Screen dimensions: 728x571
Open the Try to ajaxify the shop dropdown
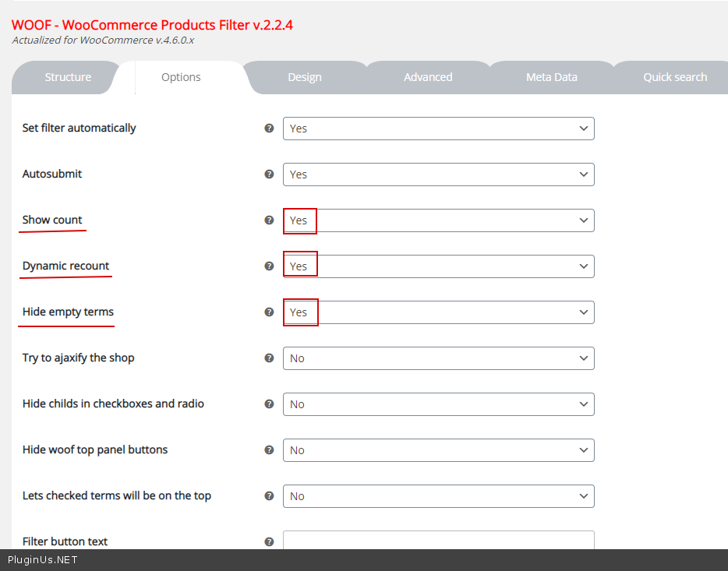tap(438, 358)
